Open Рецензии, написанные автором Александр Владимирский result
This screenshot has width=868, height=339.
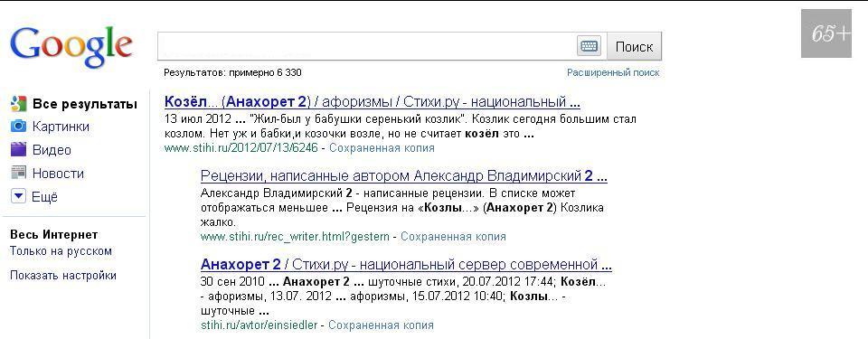pos(404,176)
